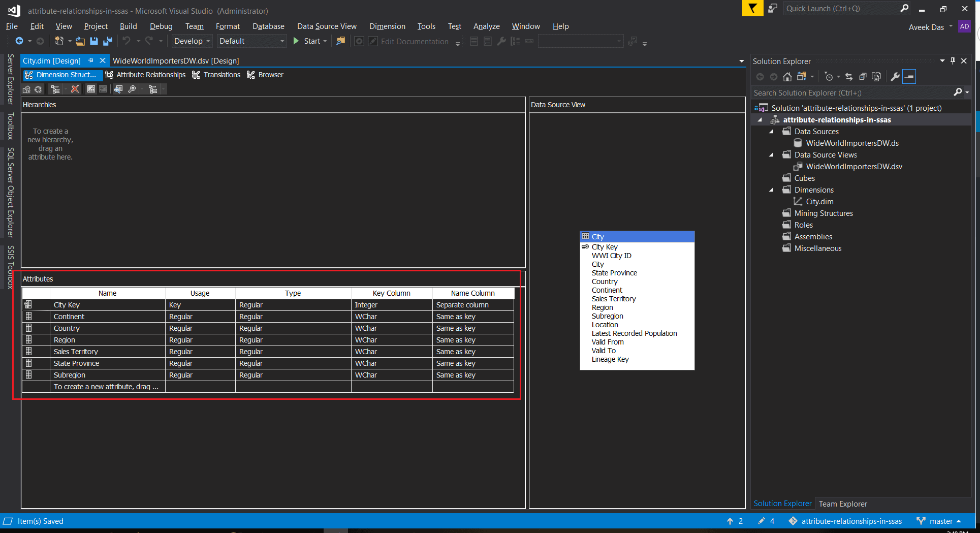
Task: Click Collapse All icon in Solution Explorer
Action: coord(863,77)
